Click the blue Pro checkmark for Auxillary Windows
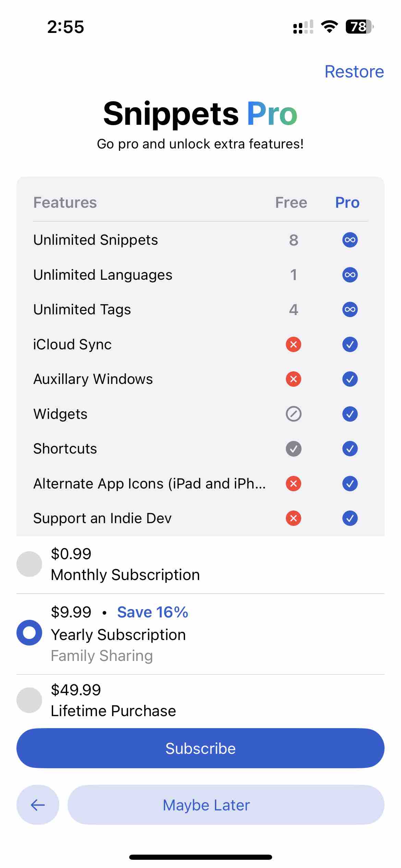Viewport: 401px width, 868px height. click(350, 379)
